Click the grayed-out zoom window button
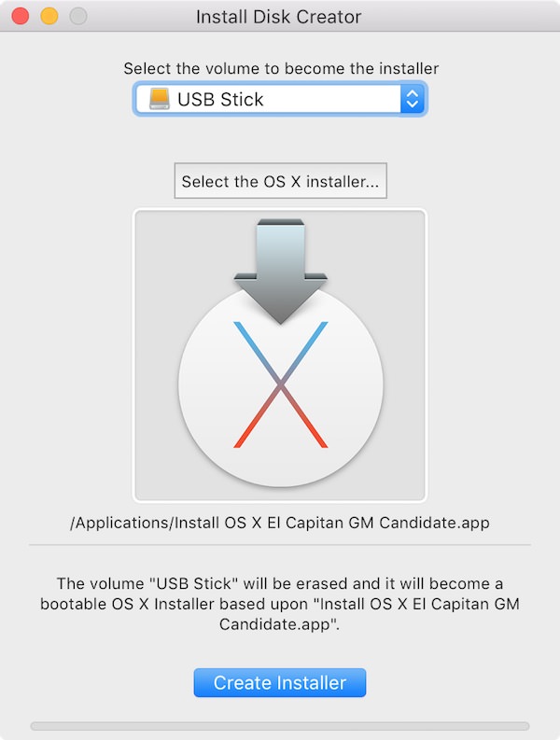 [x=77, y=16]
